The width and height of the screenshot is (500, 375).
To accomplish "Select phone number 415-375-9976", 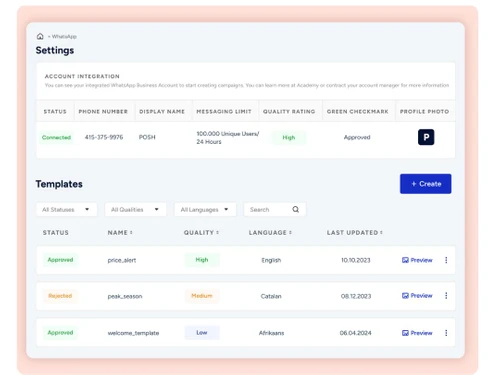I will (x=104, y=137).
